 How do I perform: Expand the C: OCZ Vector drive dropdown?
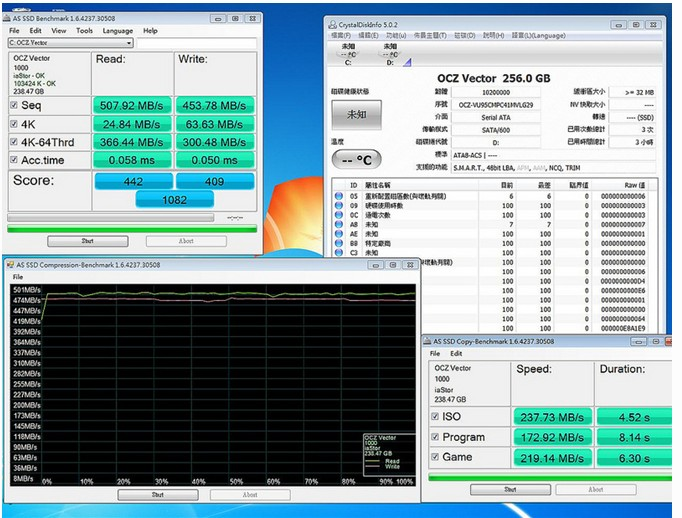129,43
